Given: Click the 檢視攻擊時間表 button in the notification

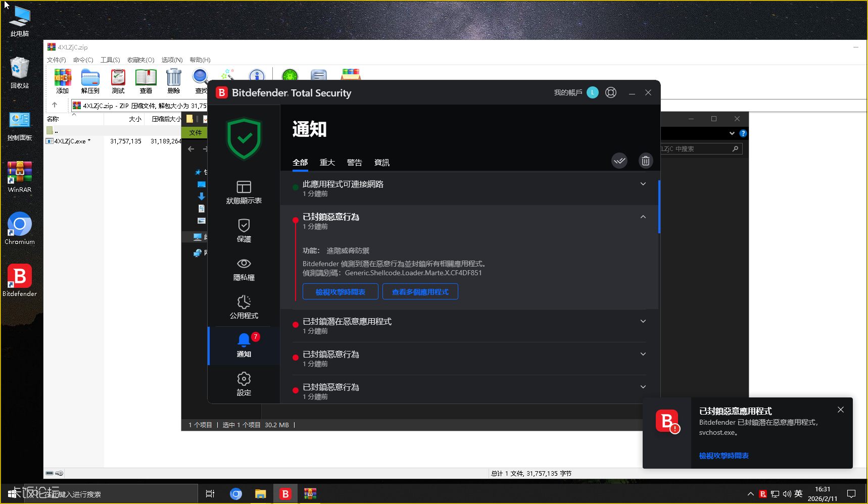Looking at the screenshot, I should tap(340, 292).
